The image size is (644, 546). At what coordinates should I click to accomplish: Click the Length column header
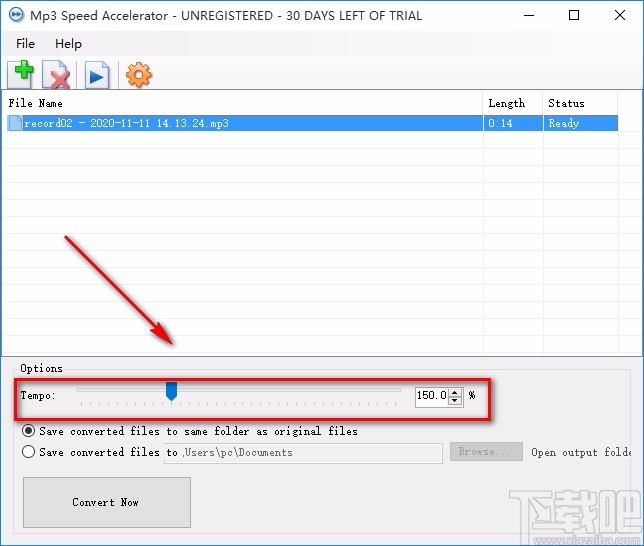[x=513, y=103]
